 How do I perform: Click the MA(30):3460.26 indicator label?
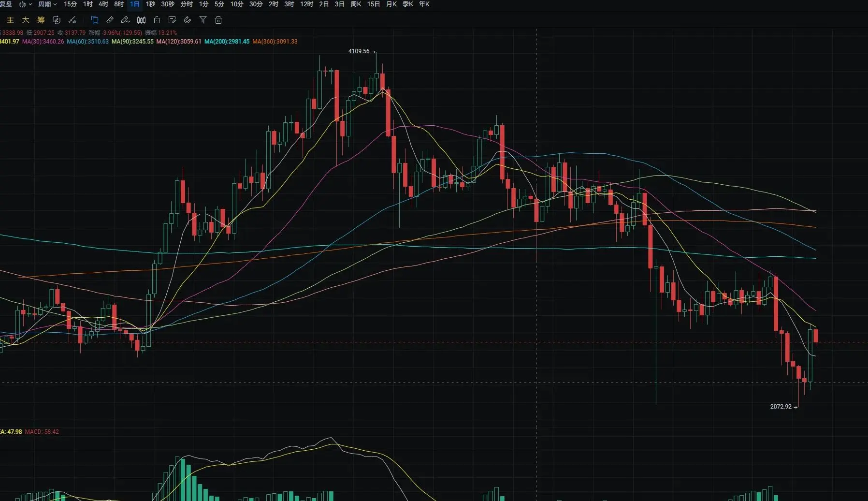point(43,42)
